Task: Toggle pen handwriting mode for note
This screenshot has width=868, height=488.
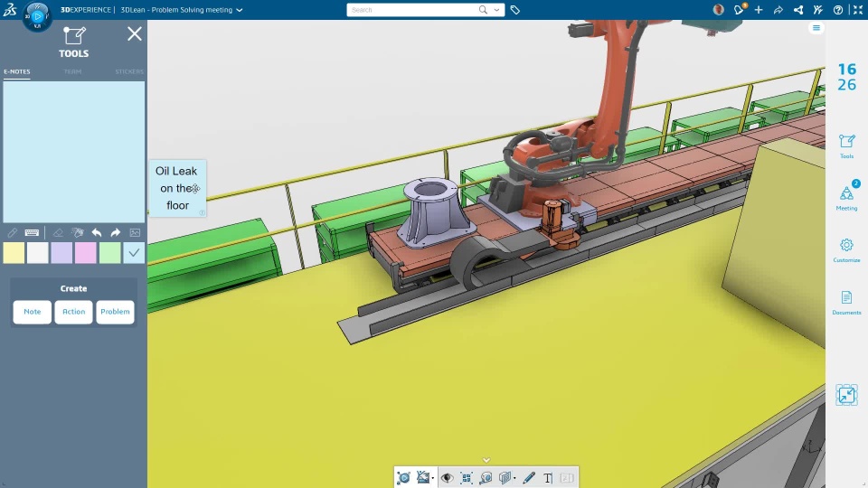Action: point(13,233)
